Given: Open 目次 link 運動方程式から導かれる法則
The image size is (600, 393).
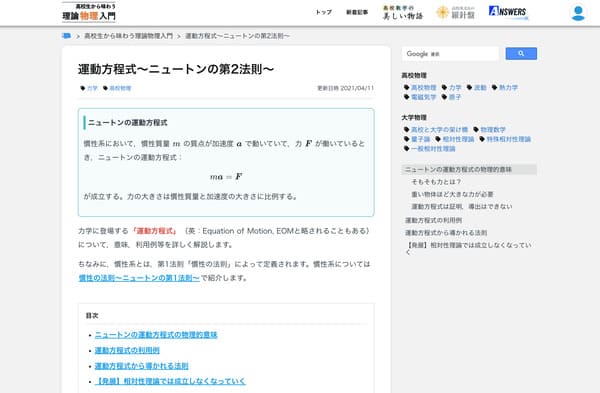Looking at the screenshot, I should pos(142,366).
